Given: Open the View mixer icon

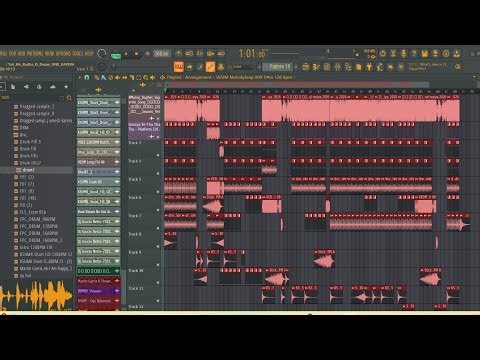Looking at the screenshot, I should pos(337,67).
